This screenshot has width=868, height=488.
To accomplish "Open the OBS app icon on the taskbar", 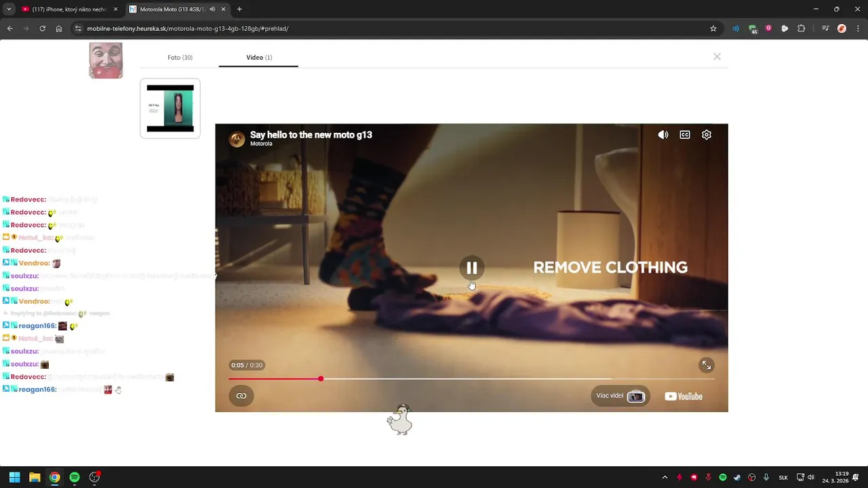I will point(95,477).
